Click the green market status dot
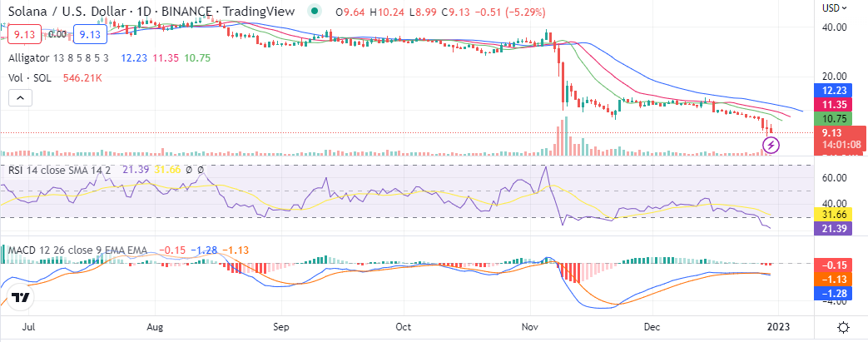This screenshot has height=342, width=868. coord(315,10)
